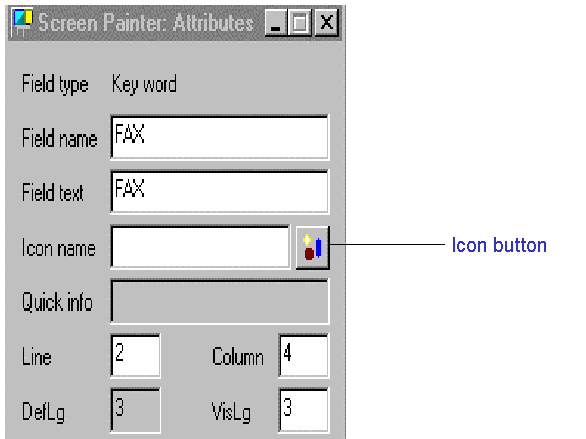Edit the Column number field

click(x=303, y=356)
